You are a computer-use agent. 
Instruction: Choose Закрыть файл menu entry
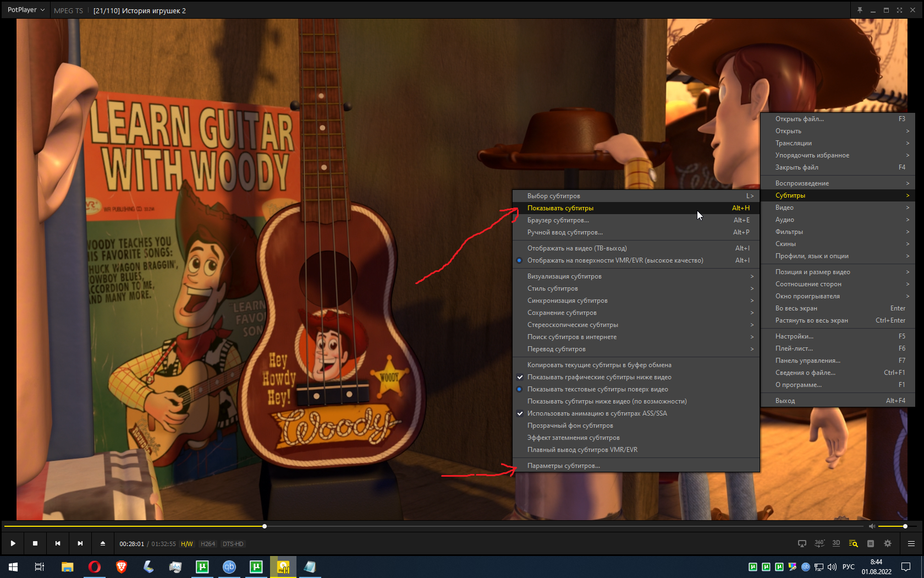click(838, 167)
